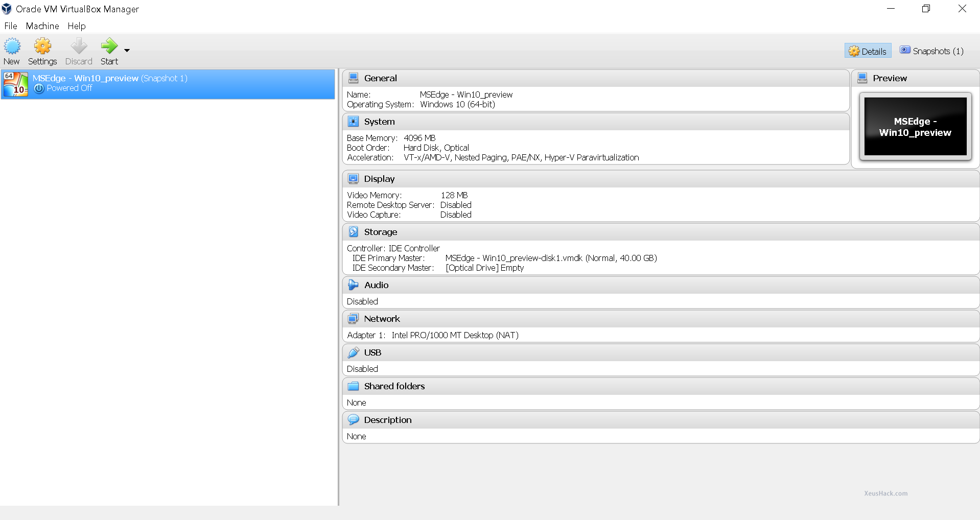Click Base Memory value 4096 MB
This screenshot has height=520, width=980.
click(419, 138)
